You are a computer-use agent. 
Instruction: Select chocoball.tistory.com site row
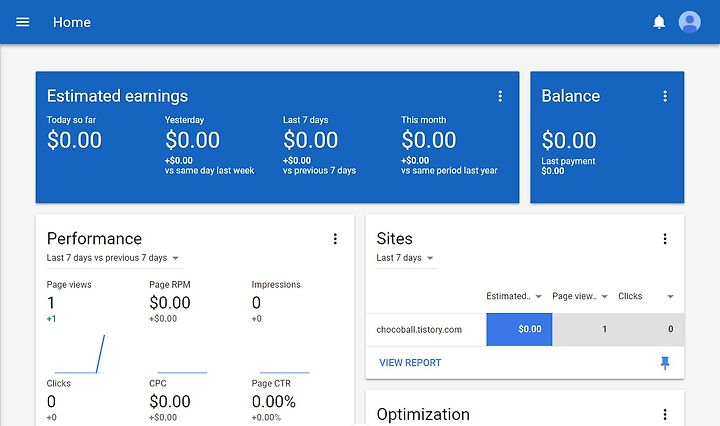525,329
